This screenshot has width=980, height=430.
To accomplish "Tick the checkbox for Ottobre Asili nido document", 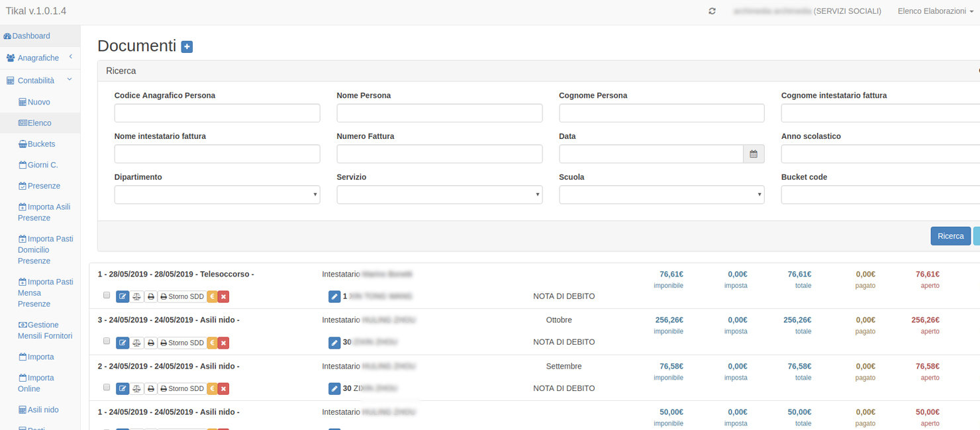I will click(107, 341).
